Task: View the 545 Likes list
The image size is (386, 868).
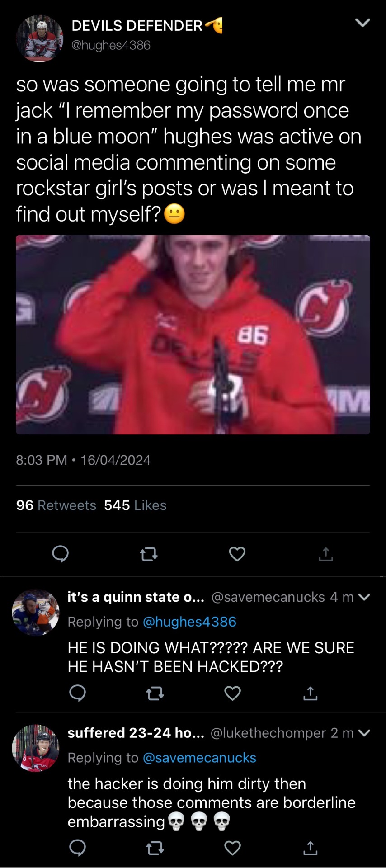Action: [135, 505]
